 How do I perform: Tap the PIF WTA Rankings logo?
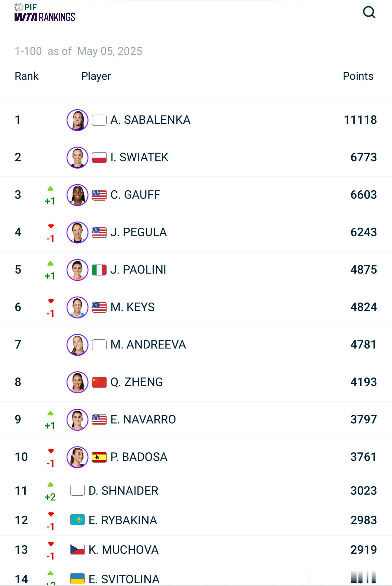click(x=45, y=12)
